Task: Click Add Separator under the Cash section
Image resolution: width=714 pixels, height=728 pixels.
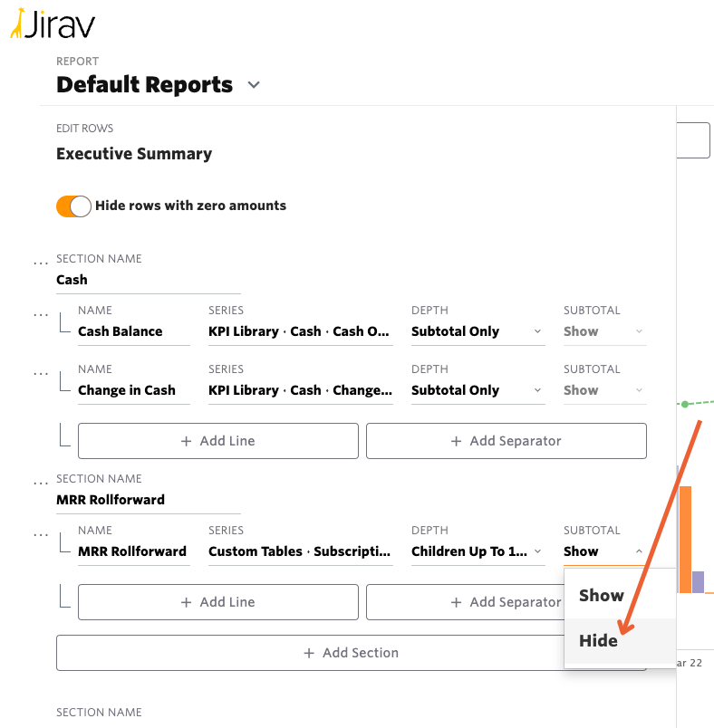Action: pos(506,441)
